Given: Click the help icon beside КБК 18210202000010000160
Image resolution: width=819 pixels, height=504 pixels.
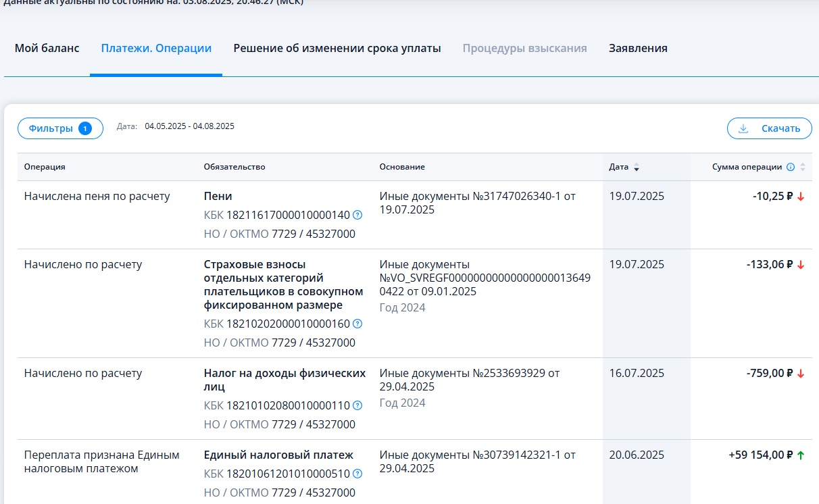Looking at the screenshot, I should pyautogui.click(x=357, y=324).
